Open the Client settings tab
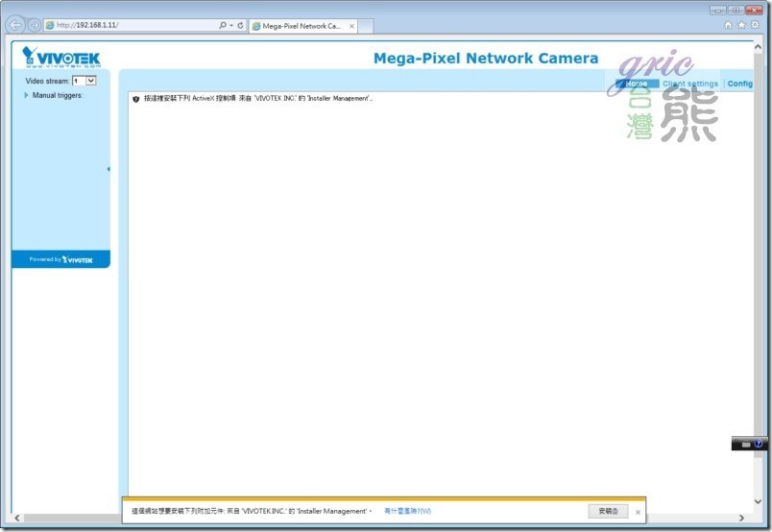The image size is (772, 532). [690, 84]
